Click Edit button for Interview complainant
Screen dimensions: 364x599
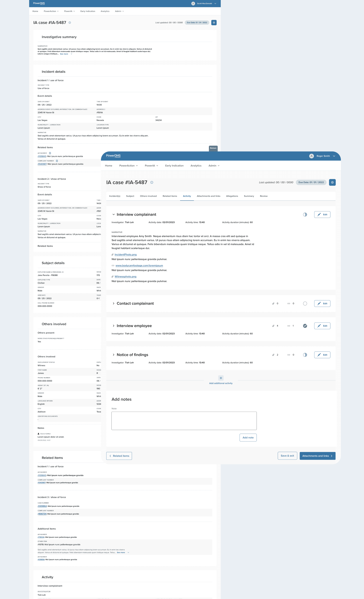tap(322, 214)
